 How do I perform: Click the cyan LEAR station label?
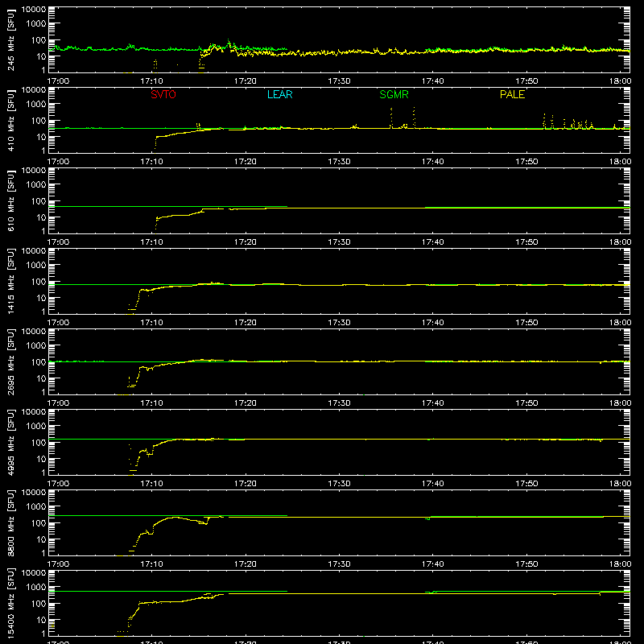pos(279,94)
